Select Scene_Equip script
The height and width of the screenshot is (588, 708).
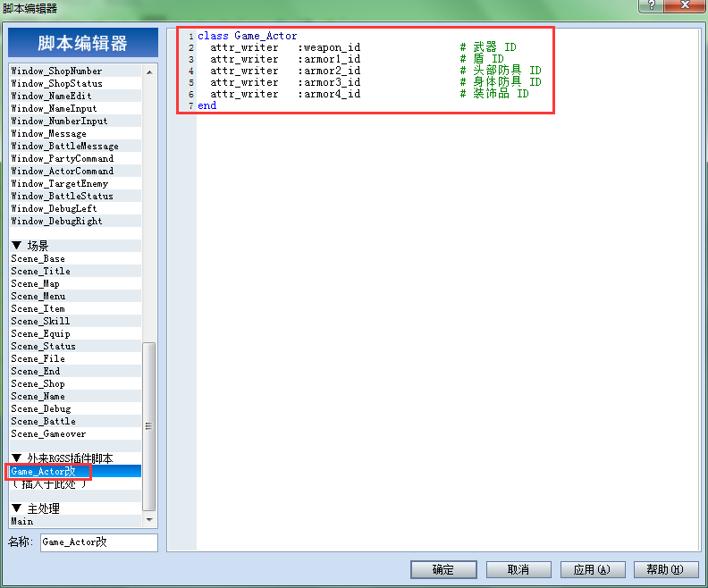pos(75,333)
